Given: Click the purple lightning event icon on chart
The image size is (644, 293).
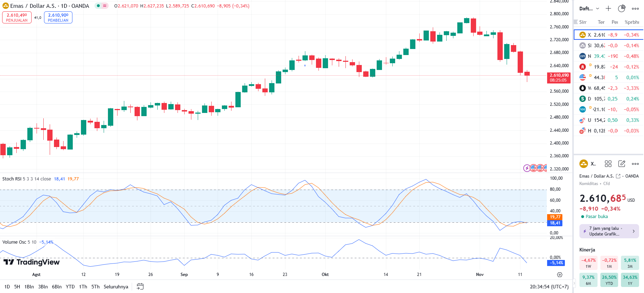Looking at the screenshot, I should [527, 168].
